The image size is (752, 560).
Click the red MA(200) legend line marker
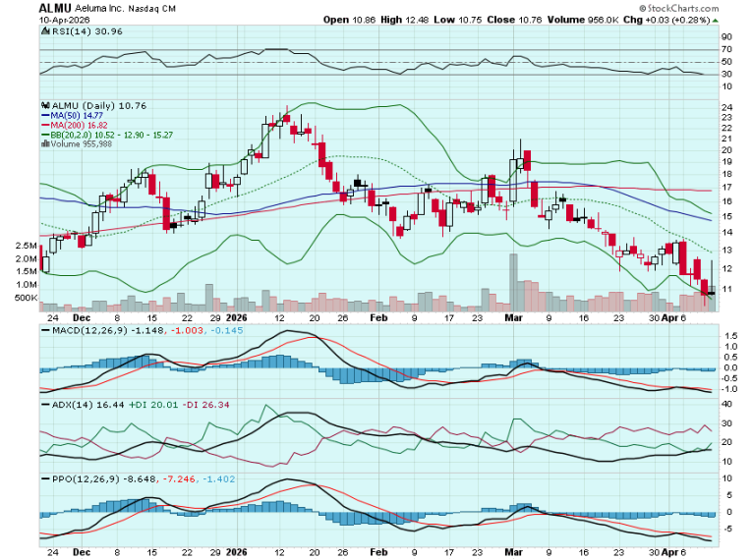tap(44, 126)
